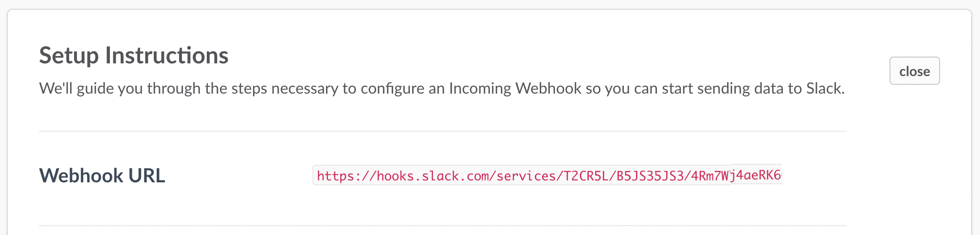
Task: Click the "services" segment in the URL
Action: click(527, 176)
